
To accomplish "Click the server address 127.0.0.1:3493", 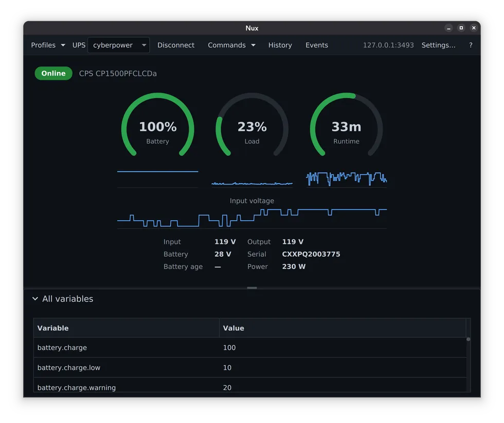I will point(388,45).
